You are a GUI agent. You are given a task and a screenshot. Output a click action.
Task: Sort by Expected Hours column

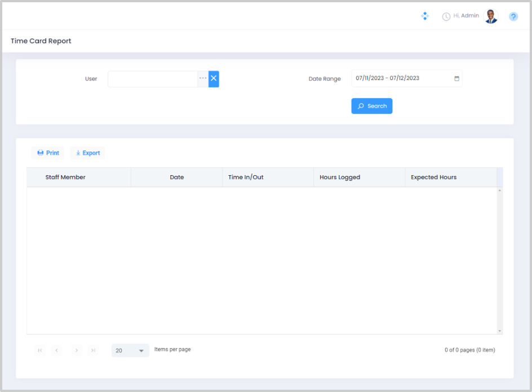tap(433, 177)
